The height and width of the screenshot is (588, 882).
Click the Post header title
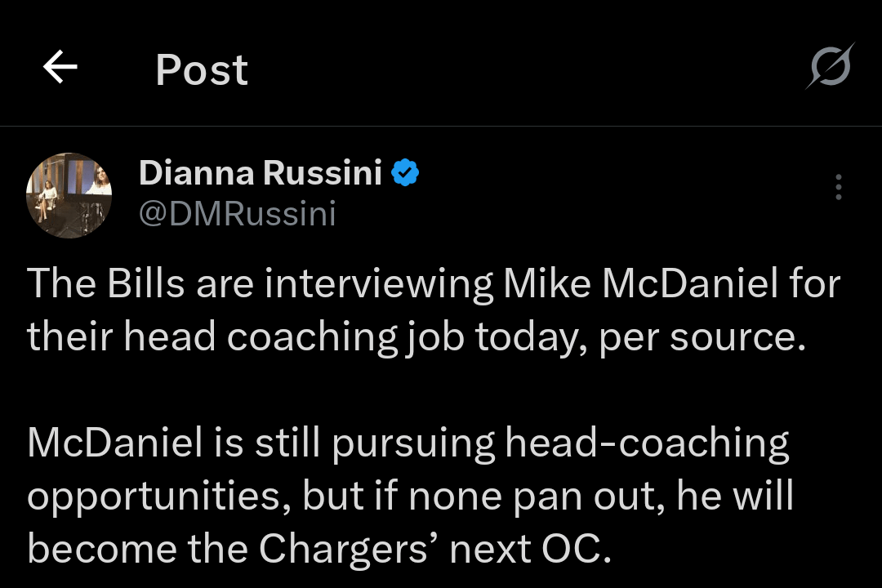point(202,69)
